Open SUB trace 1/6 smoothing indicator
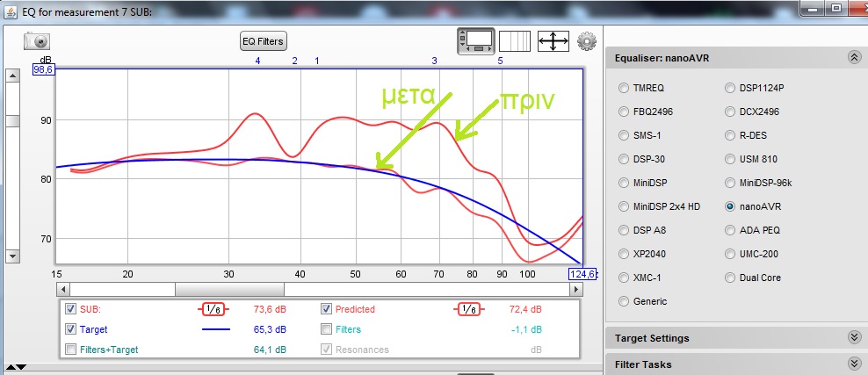This screenshot has height=375, width=868. (213, 310)
